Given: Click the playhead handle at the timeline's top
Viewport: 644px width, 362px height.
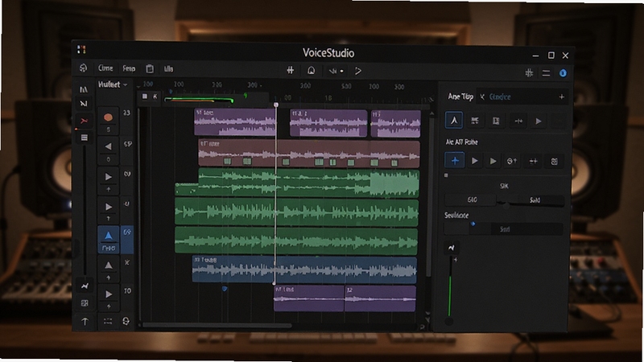Looking at the screenshot, I should pos(276,105).
